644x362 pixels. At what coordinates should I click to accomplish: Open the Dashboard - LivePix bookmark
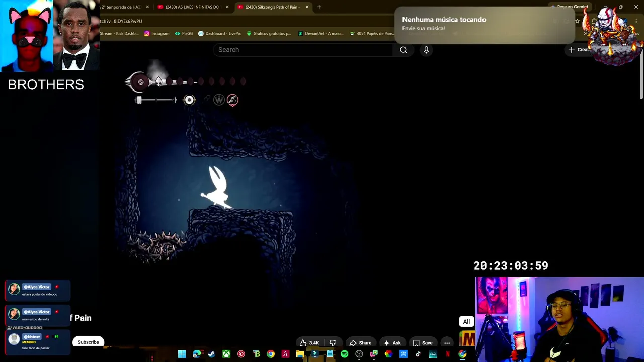(219, 34)
